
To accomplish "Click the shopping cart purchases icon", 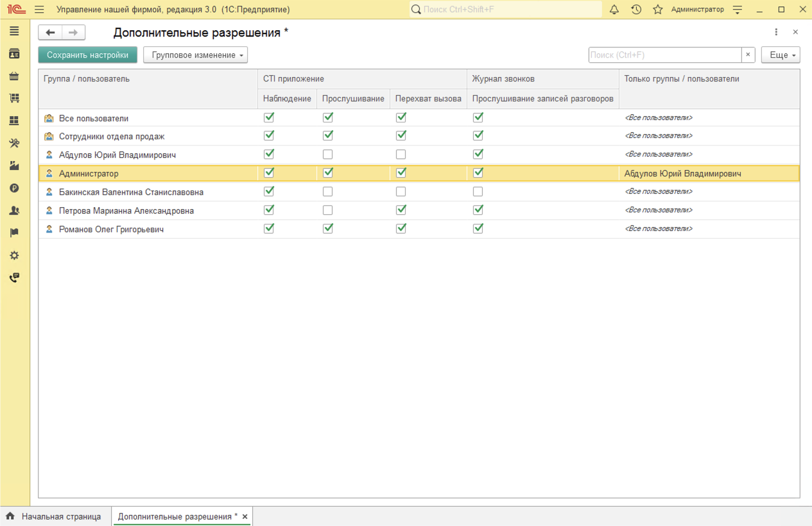I will [14, 98].
